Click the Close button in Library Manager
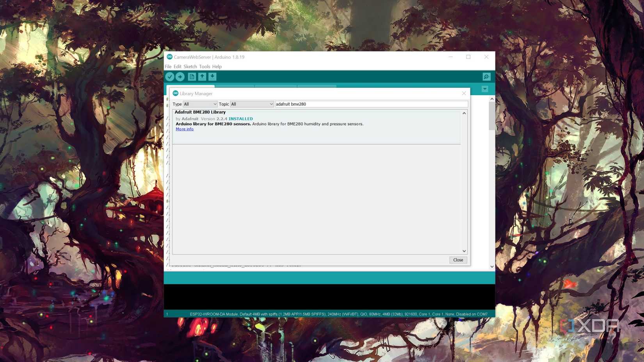Viewport: 644px width, 362px height. click(x=457, y=260)
